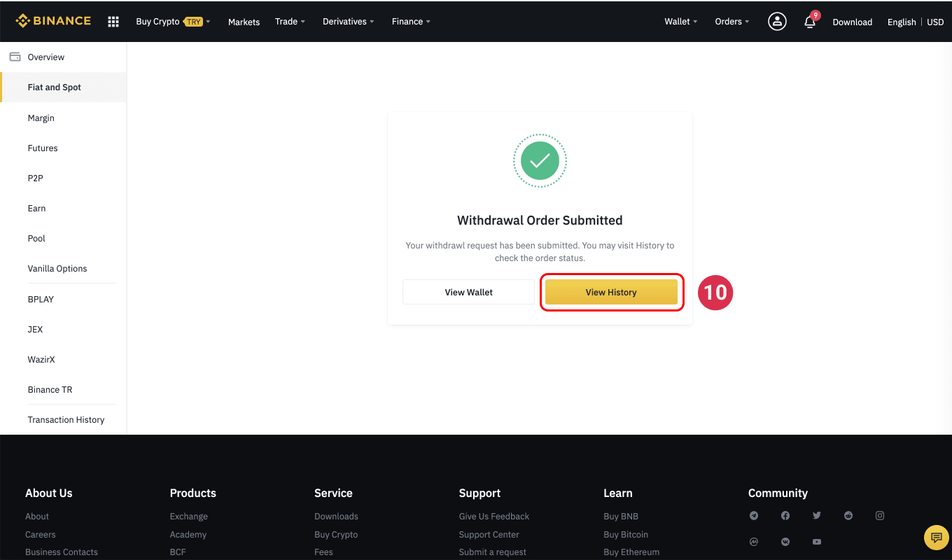Screen dimensions: 952x560
Task: Open the Downloads footer link
Action: (x=336, y=517)
